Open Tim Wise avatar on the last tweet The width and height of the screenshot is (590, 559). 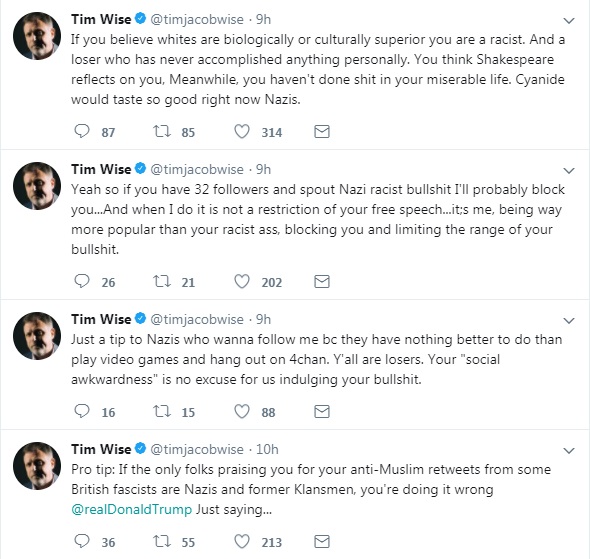(x=37, y=466)
